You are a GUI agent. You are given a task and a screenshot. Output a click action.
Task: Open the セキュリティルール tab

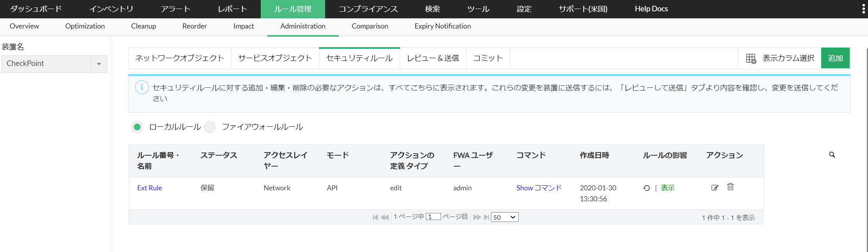coord(359,58)
